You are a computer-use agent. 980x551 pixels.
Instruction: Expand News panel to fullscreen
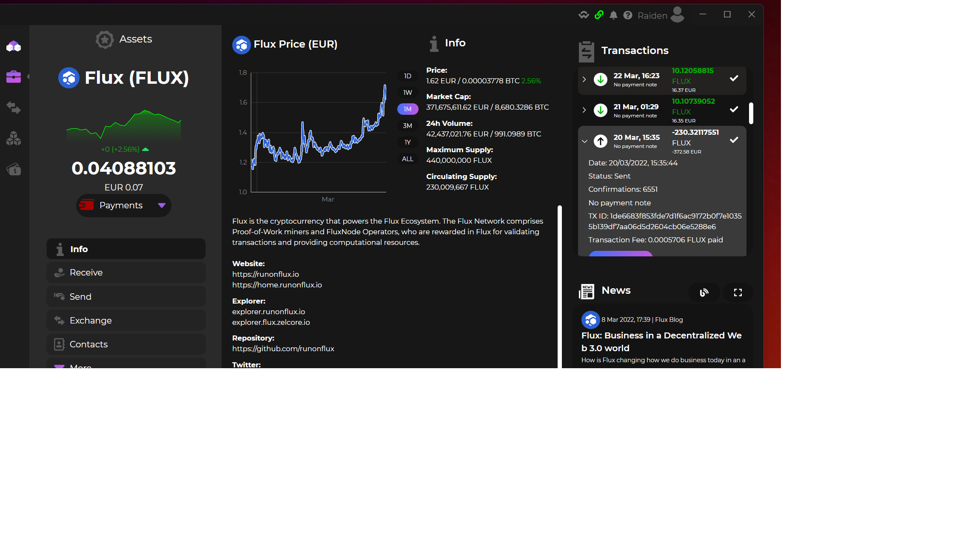tap(738, 293)
